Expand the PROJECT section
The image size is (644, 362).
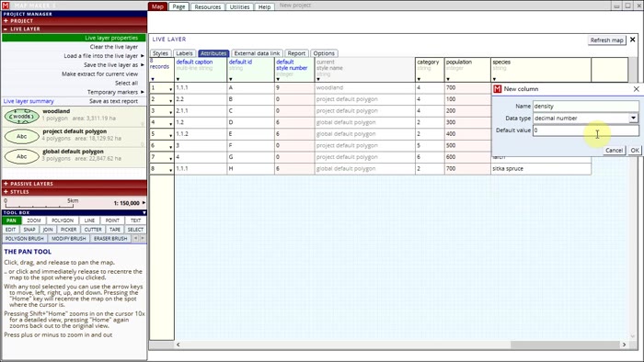(6, 21)
